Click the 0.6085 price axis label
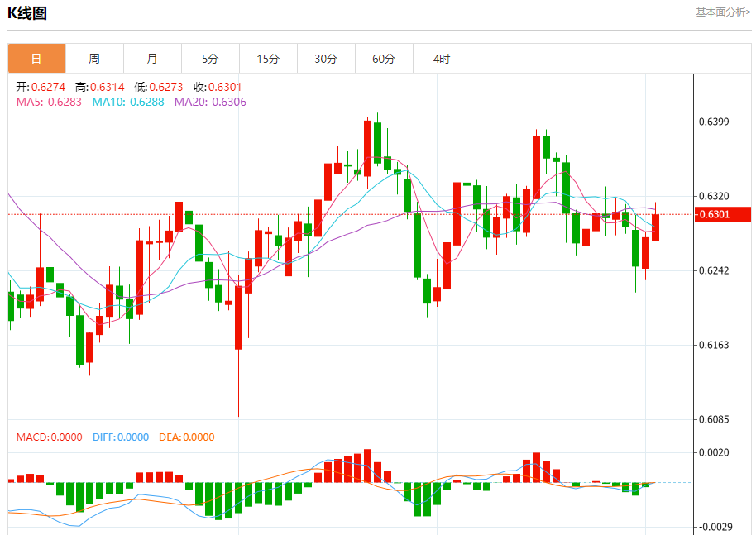756x535 pixels. point(714,420)
